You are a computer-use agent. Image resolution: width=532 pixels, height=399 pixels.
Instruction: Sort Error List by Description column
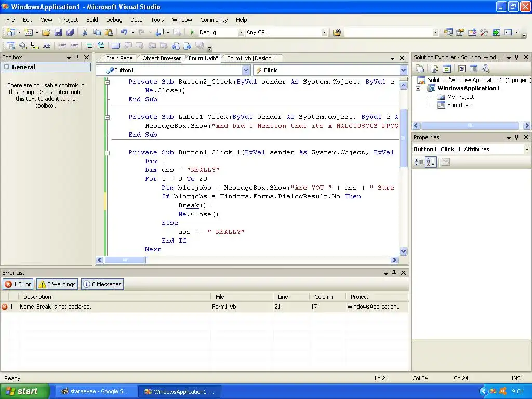click(x=114, y=297)
